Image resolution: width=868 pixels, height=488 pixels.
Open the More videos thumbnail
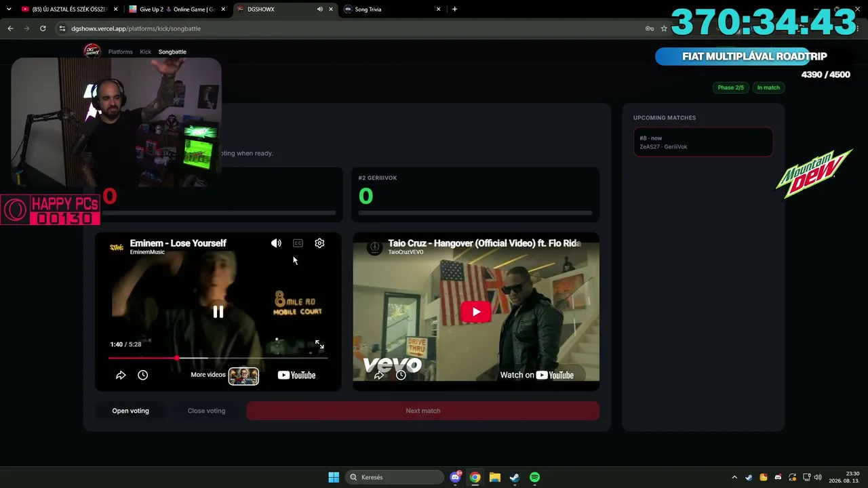(243, 375)
